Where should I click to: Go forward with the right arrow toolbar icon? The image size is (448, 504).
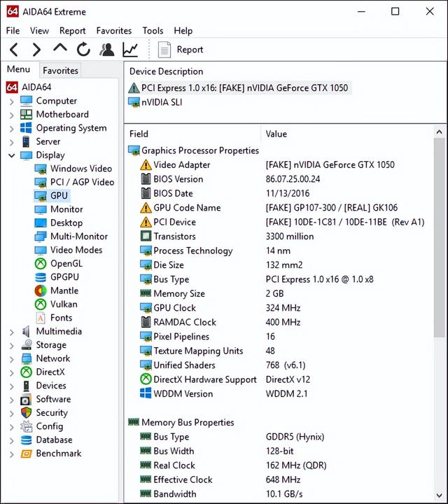pos(36,50)
